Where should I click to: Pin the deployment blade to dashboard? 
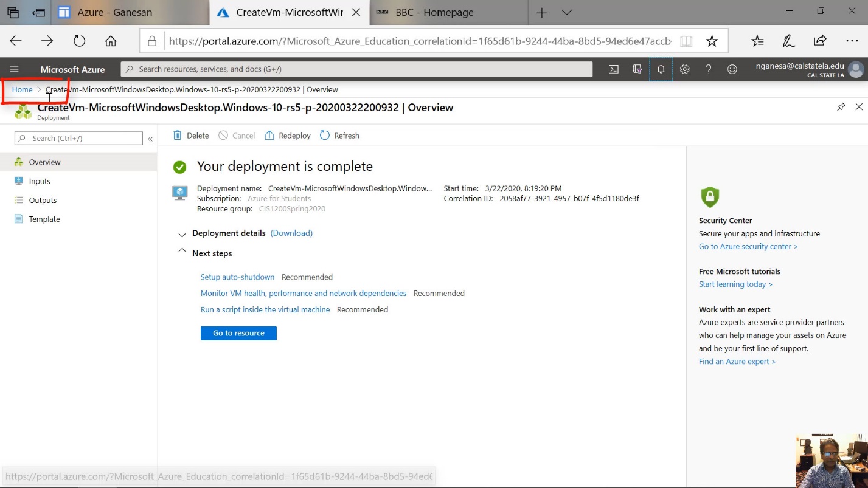point(841,107)
